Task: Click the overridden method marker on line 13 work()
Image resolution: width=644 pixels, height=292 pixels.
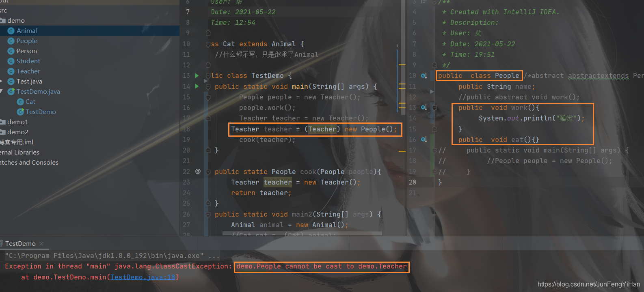Action: (x=424, y=107)
